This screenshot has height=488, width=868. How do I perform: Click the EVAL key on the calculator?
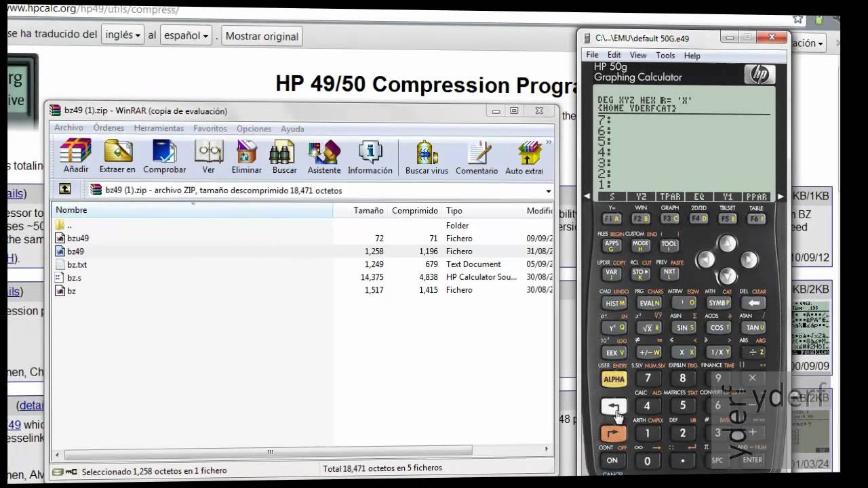point(649,303)
